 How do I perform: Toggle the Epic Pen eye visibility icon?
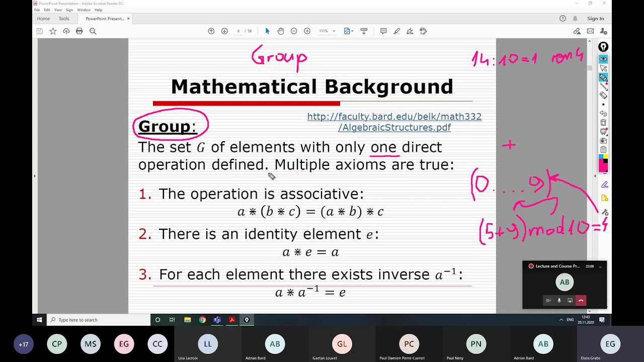(x=603, y=59)
